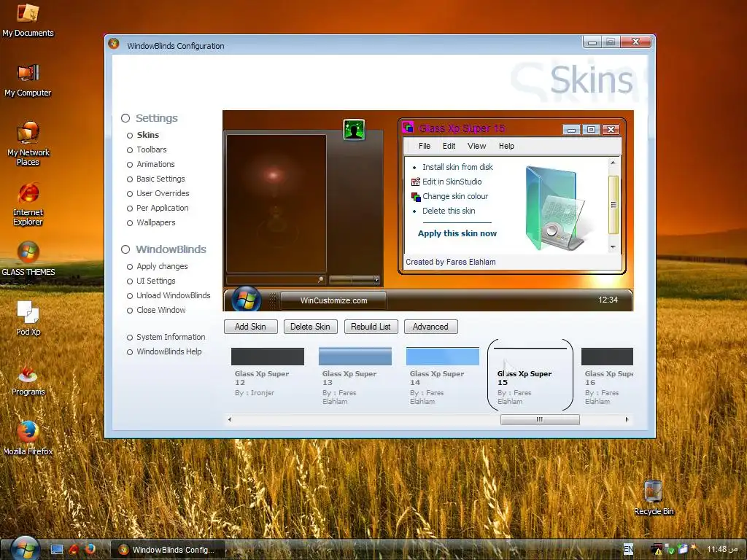Click WindowBlinds logo in title bar

[x=113, y=44]
